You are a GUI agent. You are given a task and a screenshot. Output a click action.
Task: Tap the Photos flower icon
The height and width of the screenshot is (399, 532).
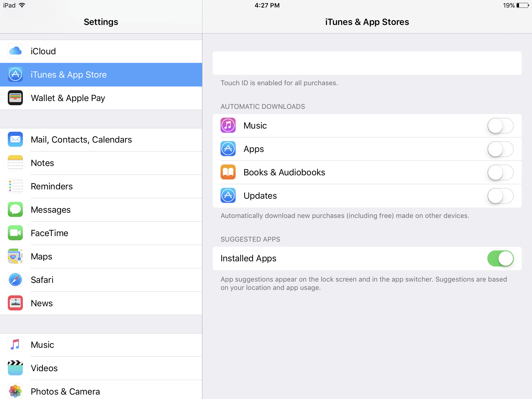(15, 391)
